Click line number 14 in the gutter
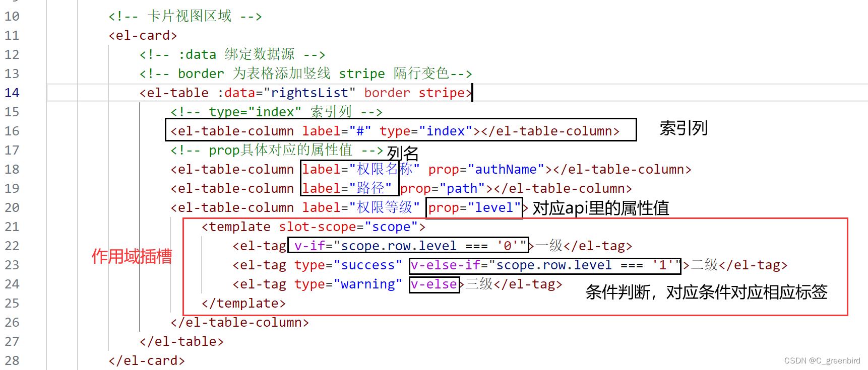This screenshot has width=868, height=370. coord(12,93)
